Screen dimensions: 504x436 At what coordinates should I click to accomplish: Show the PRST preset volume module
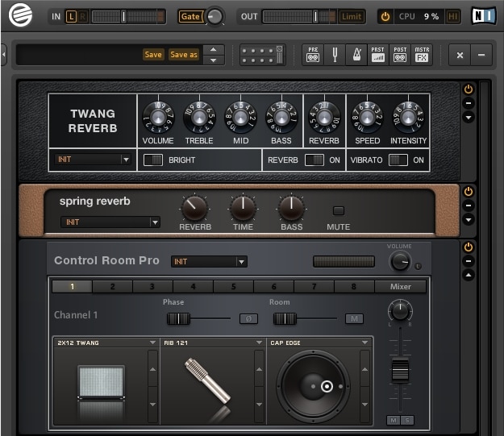[x=378, y=55]
